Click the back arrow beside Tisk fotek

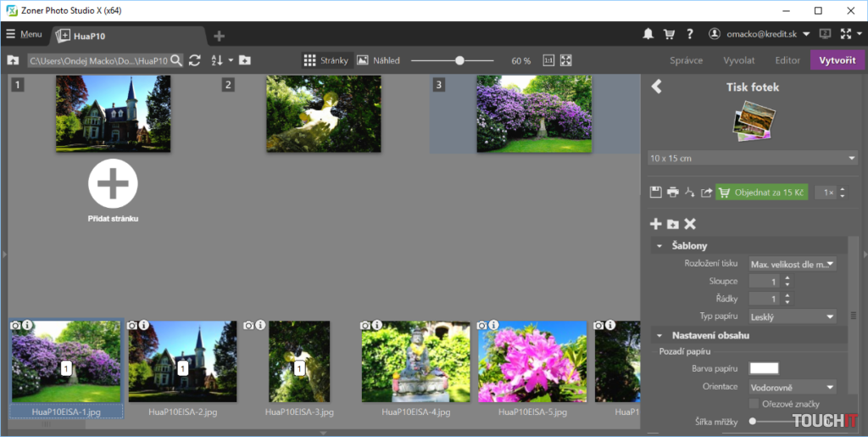[656, 87]
